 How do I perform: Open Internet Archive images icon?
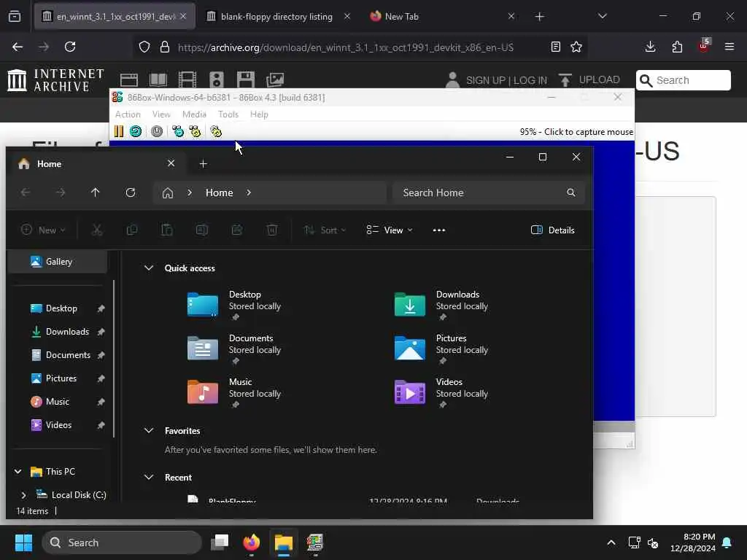275,80
